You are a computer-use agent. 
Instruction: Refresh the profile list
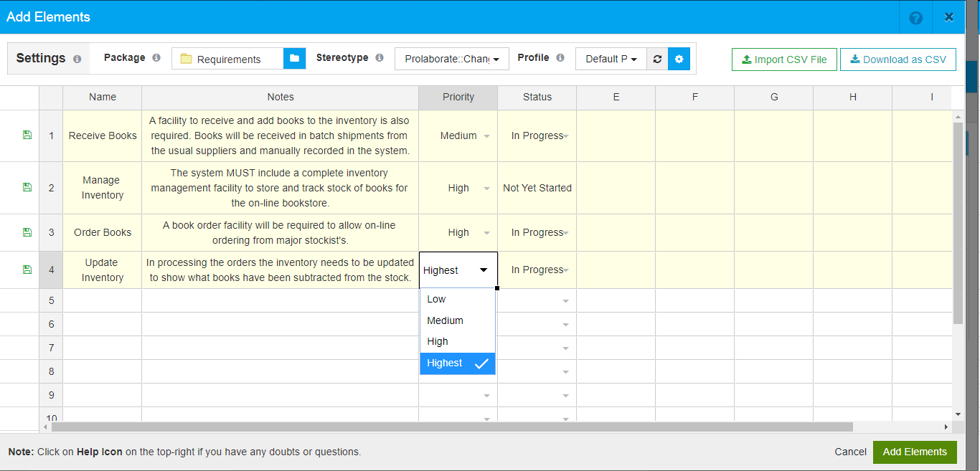657,59
